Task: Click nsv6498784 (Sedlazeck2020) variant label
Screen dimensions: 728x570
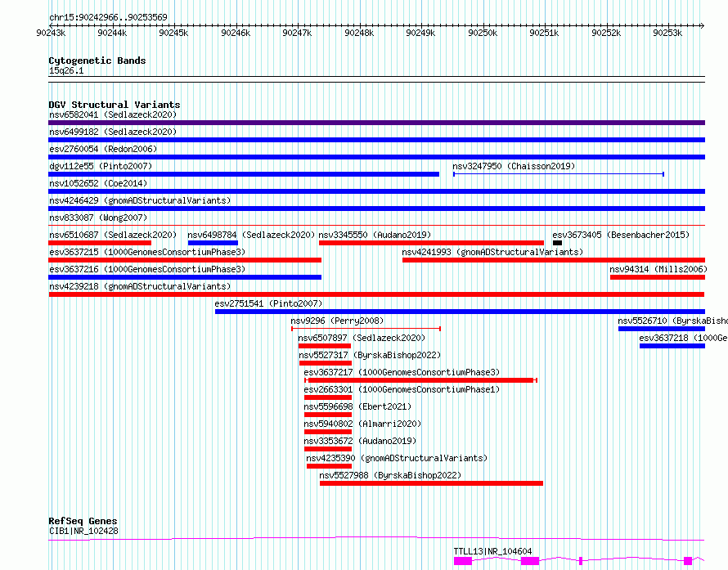Action: [251, 235]
